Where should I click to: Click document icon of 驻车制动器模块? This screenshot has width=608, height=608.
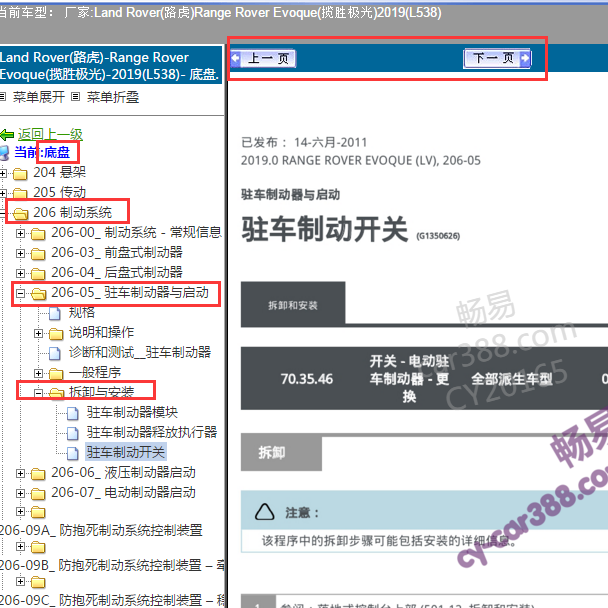pyautogui.click(x=73, y=413)
